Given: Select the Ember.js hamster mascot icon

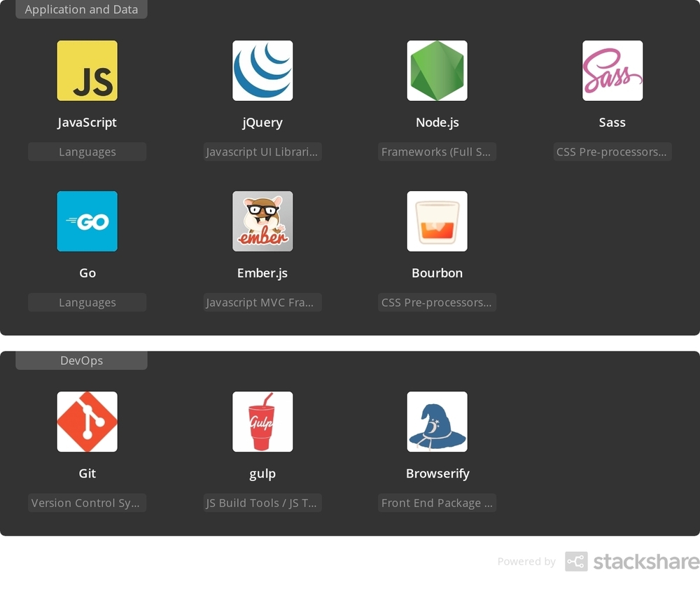Looking at the screenshot, I should click(x=262, y=221).
